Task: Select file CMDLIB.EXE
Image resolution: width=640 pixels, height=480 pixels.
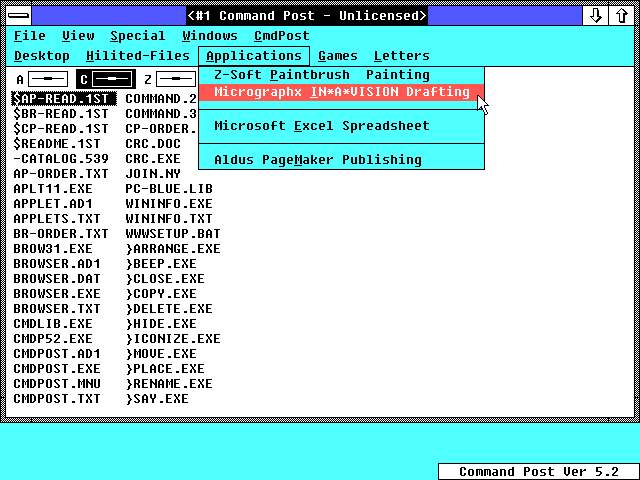Action: 53,324
